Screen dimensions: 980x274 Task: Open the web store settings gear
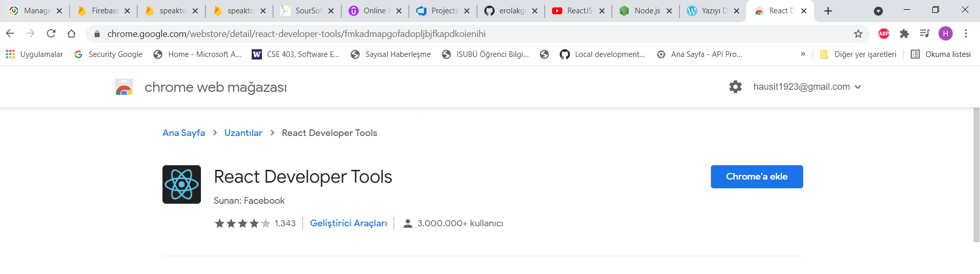[x=736, y=87]
